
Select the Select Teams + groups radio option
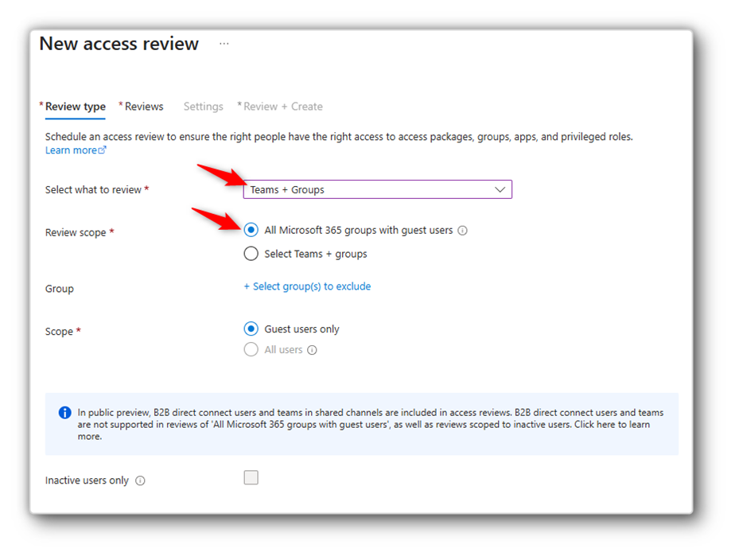point(251,254)
